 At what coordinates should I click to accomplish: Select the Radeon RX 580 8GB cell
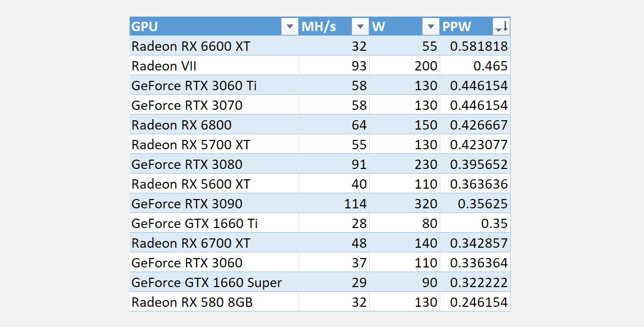point(214,302)
